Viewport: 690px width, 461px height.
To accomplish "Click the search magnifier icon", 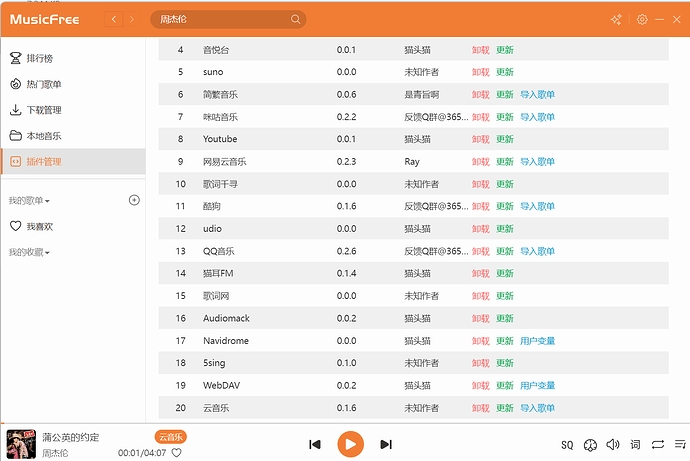I will (x=295, y=19).
